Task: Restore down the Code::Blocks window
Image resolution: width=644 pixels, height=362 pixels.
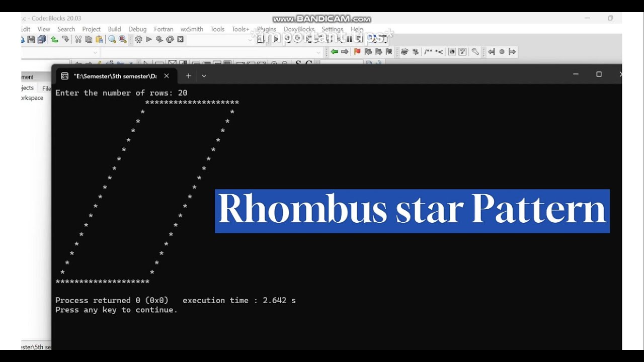Action: [610, 18]
